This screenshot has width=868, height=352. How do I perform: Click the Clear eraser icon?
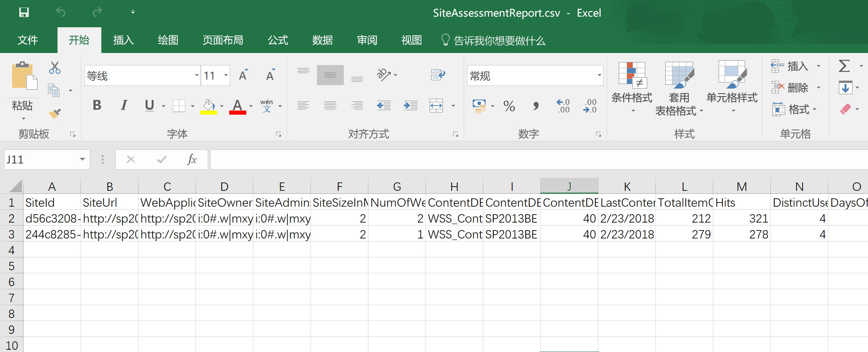click(846, 109)
